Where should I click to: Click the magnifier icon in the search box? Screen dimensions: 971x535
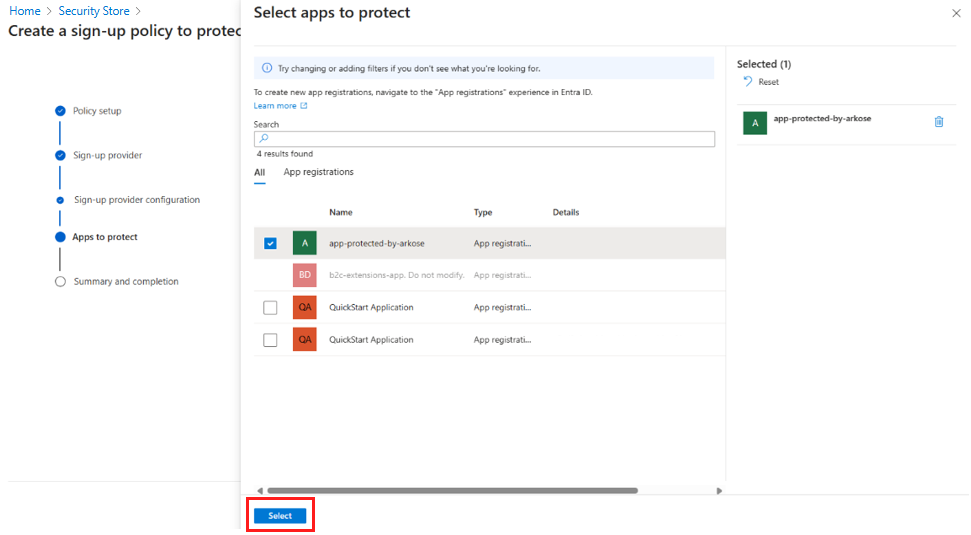point(264,139)
